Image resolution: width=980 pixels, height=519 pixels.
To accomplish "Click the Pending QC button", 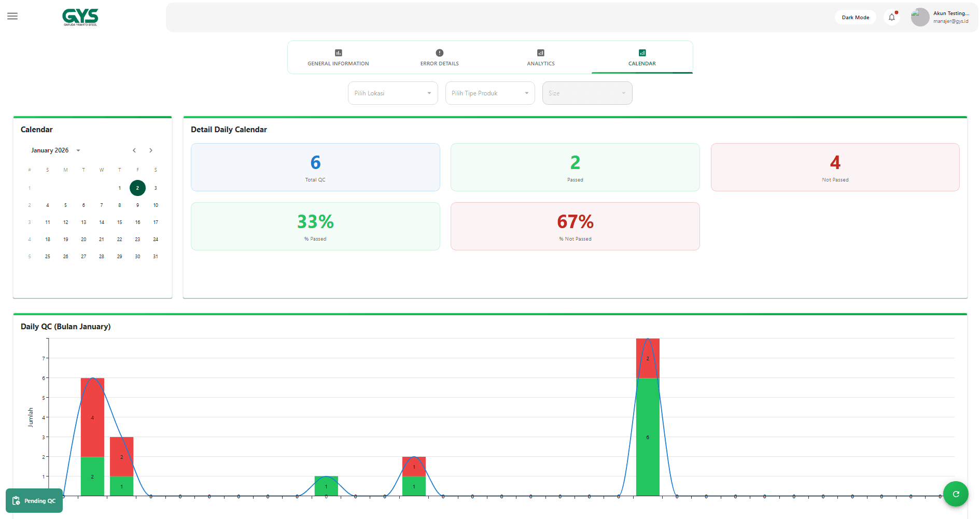I will 34,501.
